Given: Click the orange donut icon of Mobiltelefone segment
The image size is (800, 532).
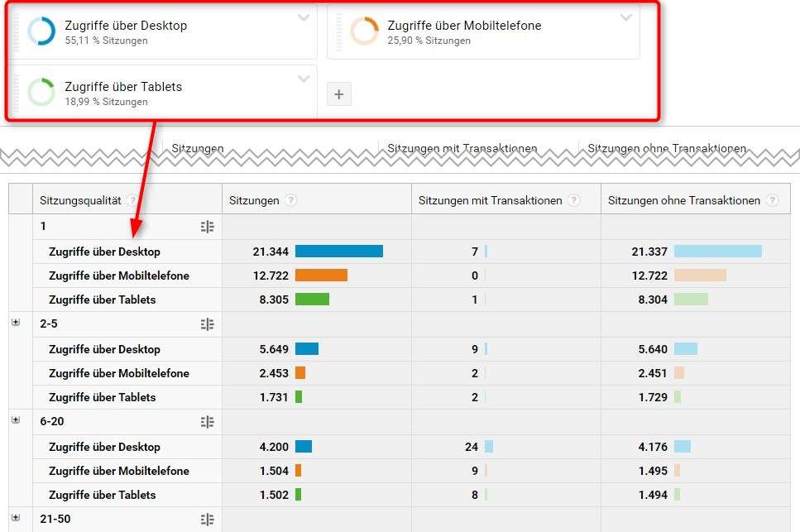Looking at the screenshot, I should [x=364, y=31].
